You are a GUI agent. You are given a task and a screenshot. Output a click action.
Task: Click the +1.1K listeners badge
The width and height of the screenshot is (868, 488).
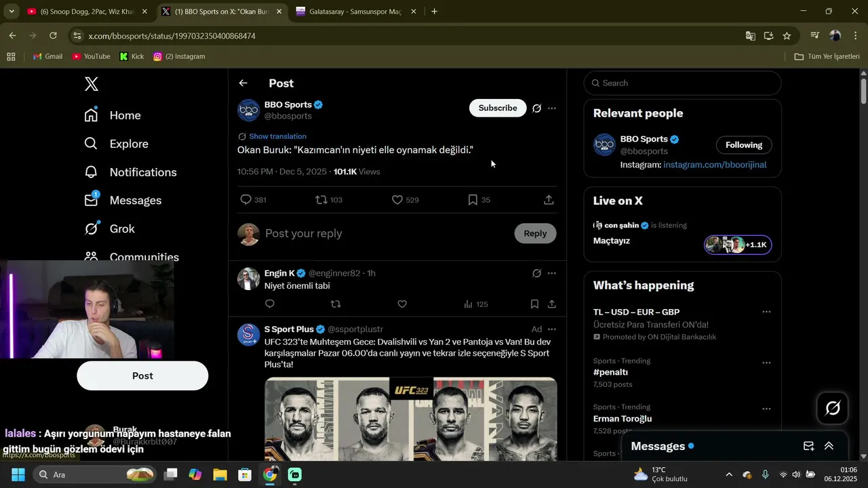738,245
